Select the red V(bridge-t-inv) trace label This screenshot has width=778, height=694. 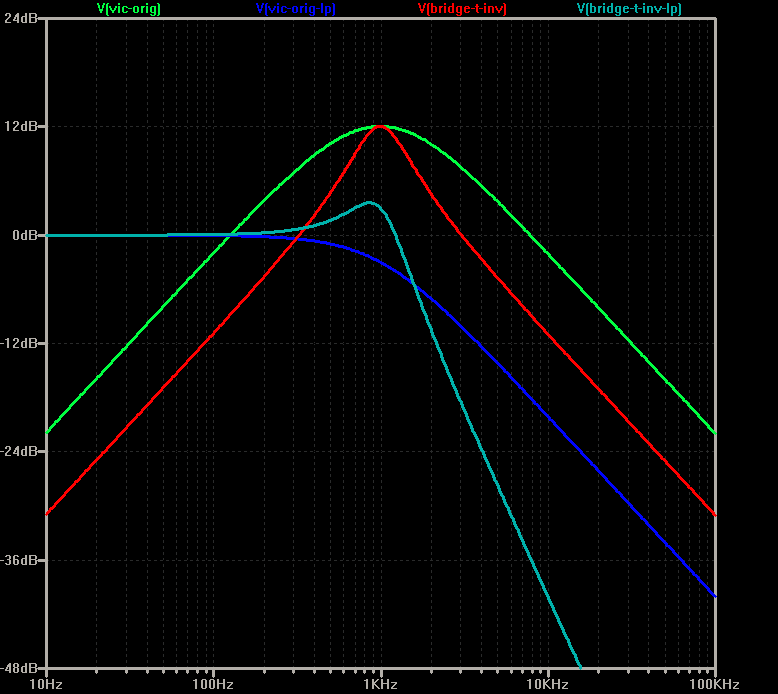pyautogui.click(x=462, y=8)
